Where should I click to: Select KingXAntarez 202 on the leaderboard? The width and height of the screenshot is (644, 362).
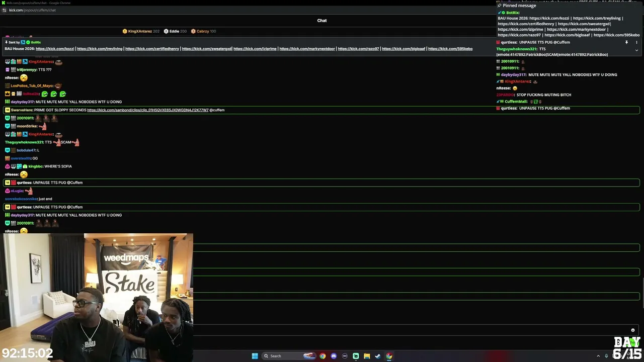point(141,31)
